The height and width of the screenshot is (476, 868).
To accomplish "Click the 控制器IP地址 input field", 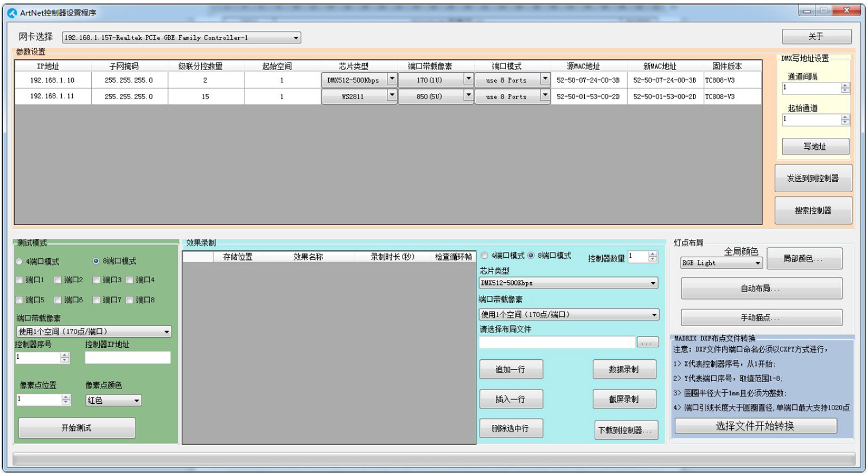I will tap(127, 357).
